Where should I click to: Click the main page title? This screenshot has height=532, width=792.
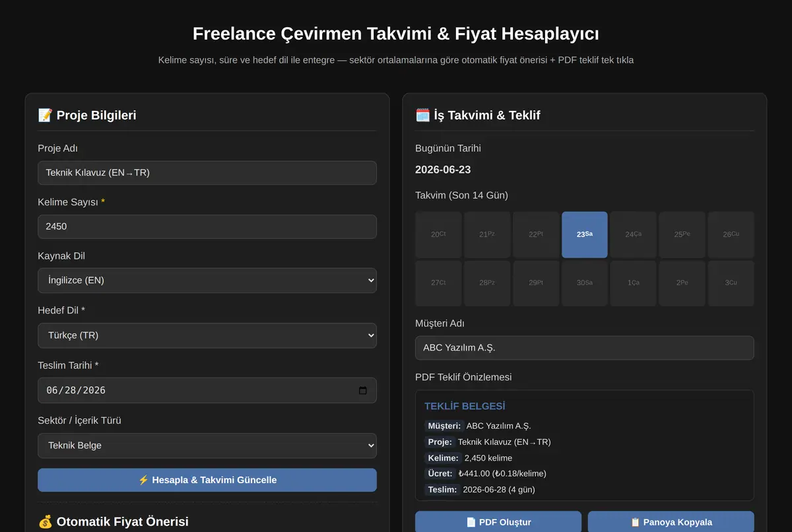point(396,34)
